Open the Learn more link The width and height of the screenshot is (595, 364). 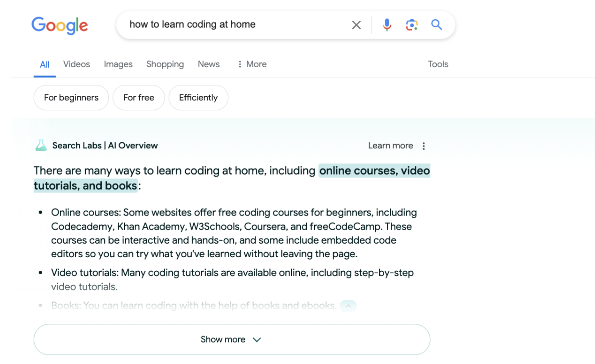coord(390,145)
